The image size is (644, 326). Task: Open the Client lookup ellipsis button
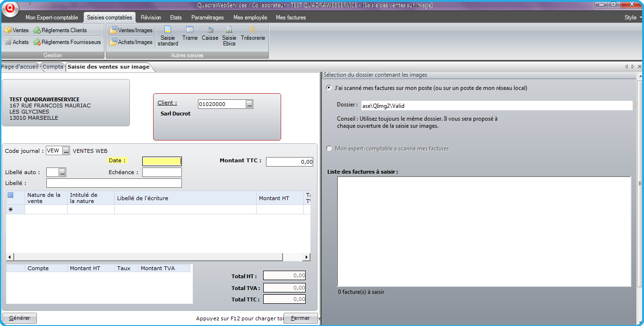249,104
